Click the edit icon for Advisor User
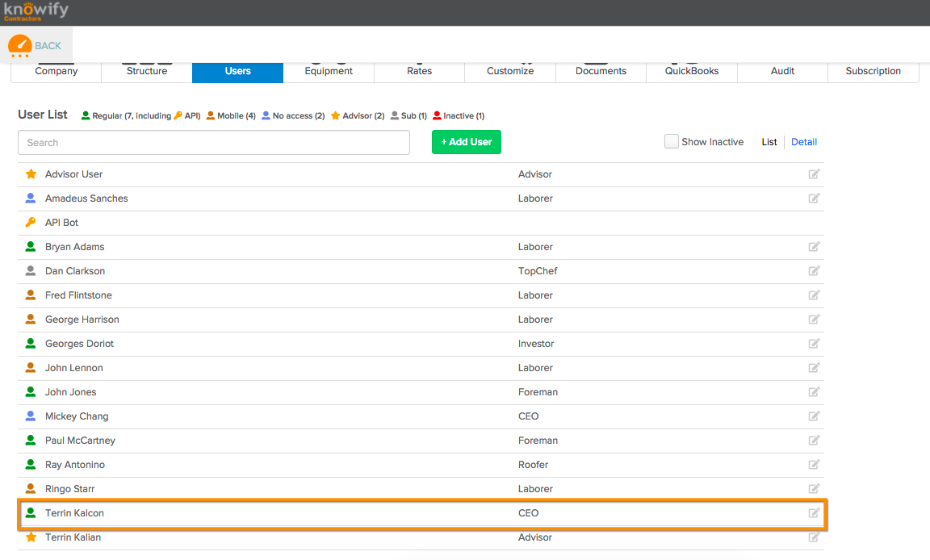The image size is (930, 560). coord(814,174)
